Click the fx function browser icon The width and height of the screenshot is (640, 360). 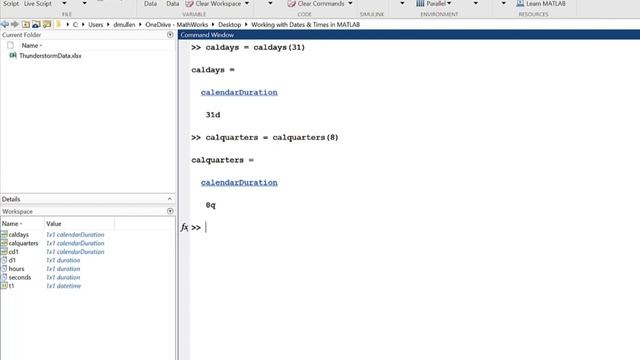(184, 227)
